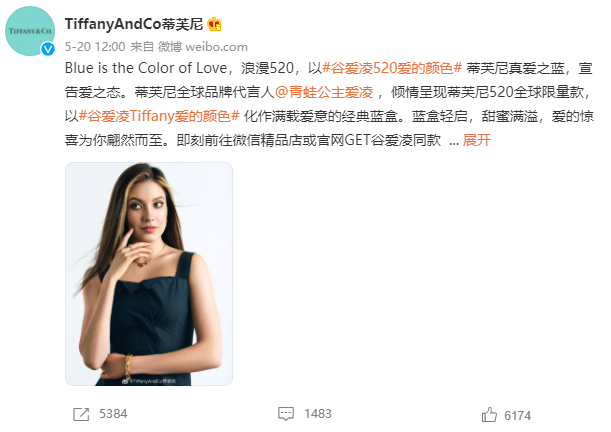Viewport: 611px width, 432px height.
Task: Click the like count 6174
Action: coord(517,416)
